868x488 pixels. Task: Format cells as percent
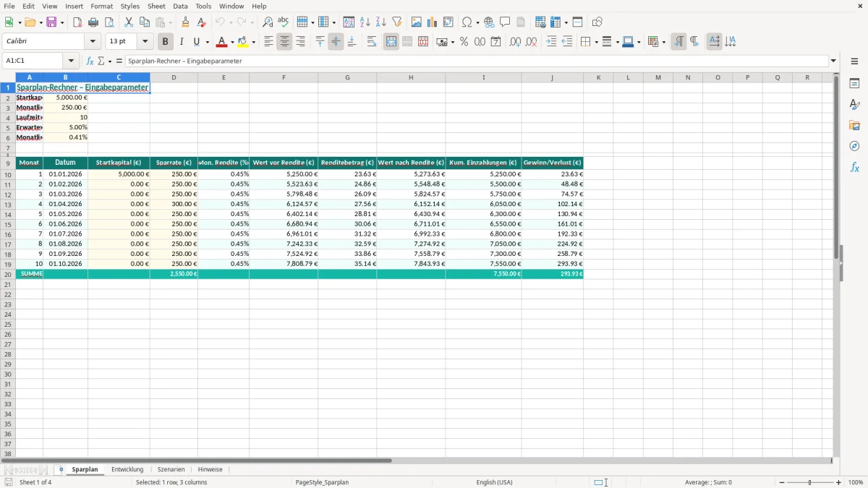pos(464,42)
